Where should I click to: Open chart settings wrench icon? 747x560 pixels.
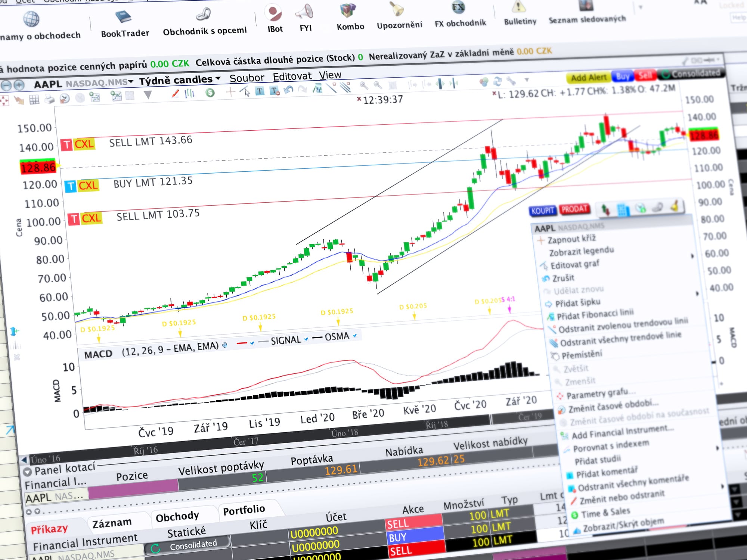(x=511, y=81)
